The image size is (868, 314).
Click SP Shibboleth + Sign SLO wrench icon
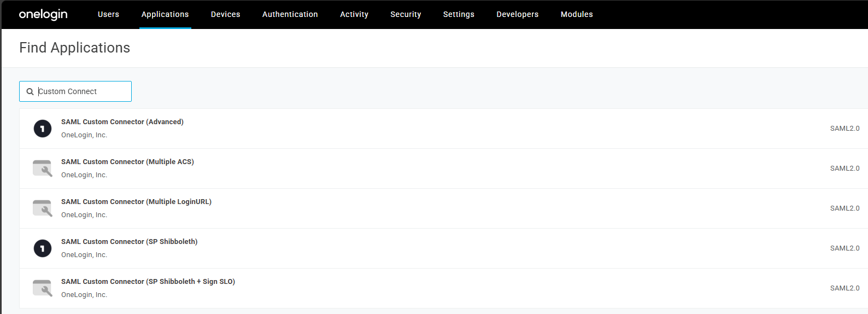(x=43, y=288)
